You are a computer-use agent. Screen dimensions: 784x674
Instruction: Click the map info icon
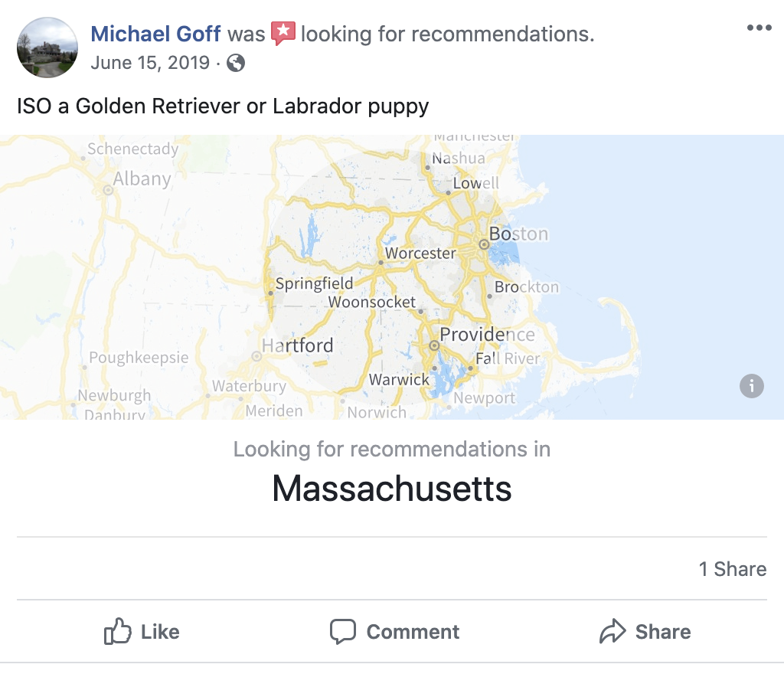tap(751, 385)
